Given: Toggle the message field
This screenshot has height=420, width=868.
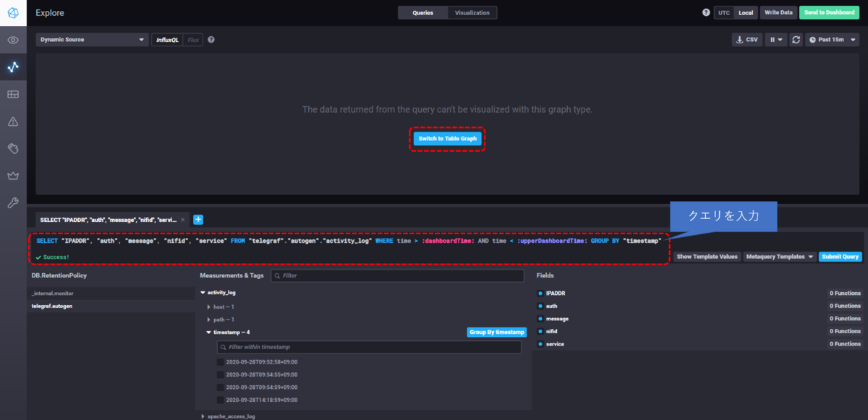Looking at the screenshot, I should (x=557, y=318).
